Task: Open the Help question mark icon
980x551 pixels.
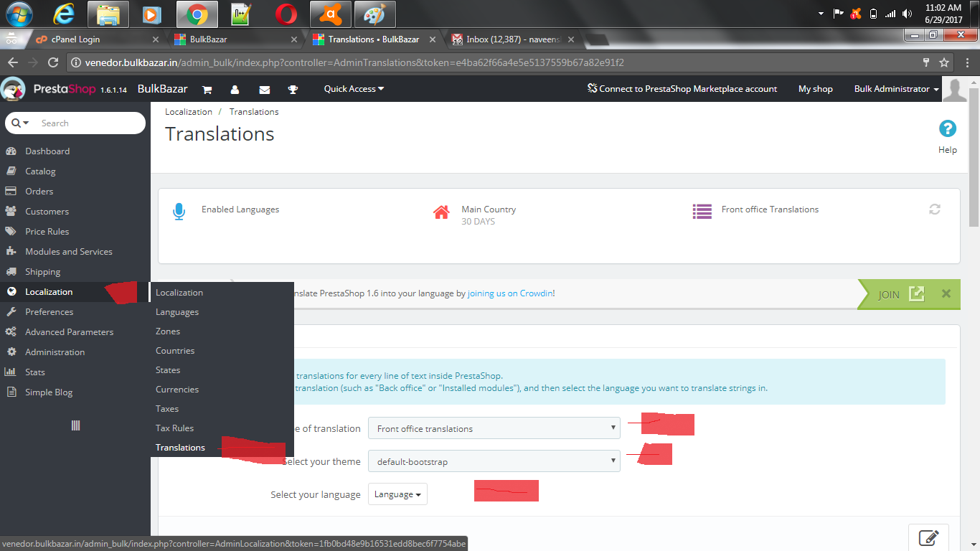Action: [x=948, y=129]
